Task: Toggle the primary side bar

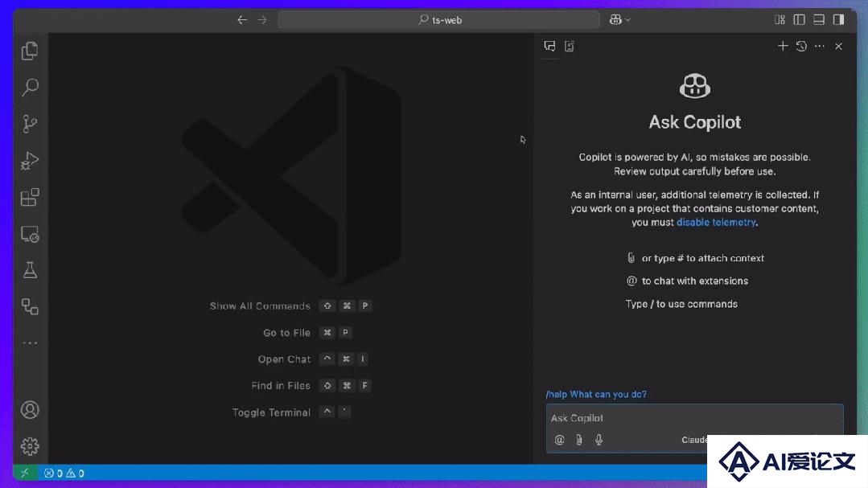Action: coord(799,20)
